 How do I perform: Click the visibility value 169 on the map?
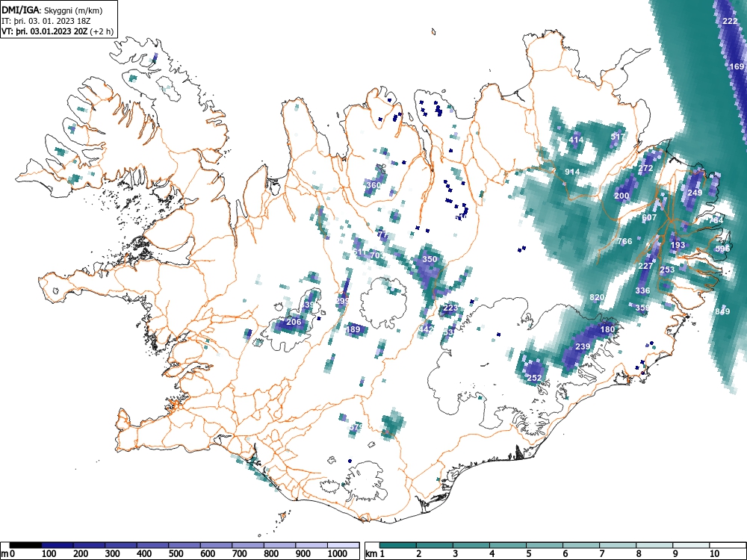737,66
